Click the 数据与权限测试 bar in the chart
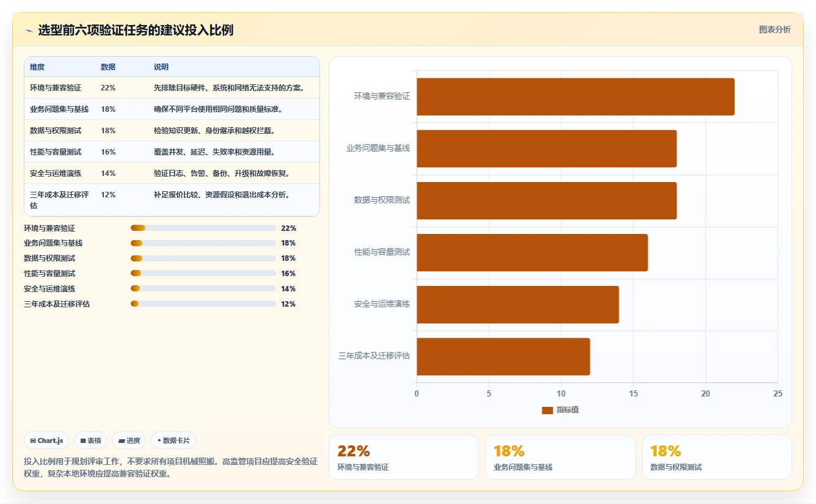Viewport: 816px width, 504px height. point(547,200)
